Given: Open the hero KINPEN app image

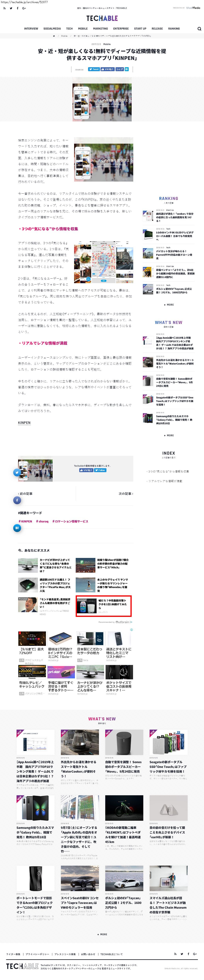Looking at the screenshot, I should tap(102, 99).
